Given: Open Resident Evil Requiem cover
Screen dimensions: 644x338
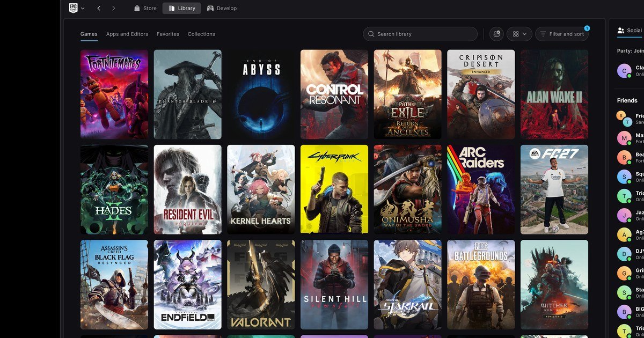Looking at the screenshot, I should [x=188, y=189].
